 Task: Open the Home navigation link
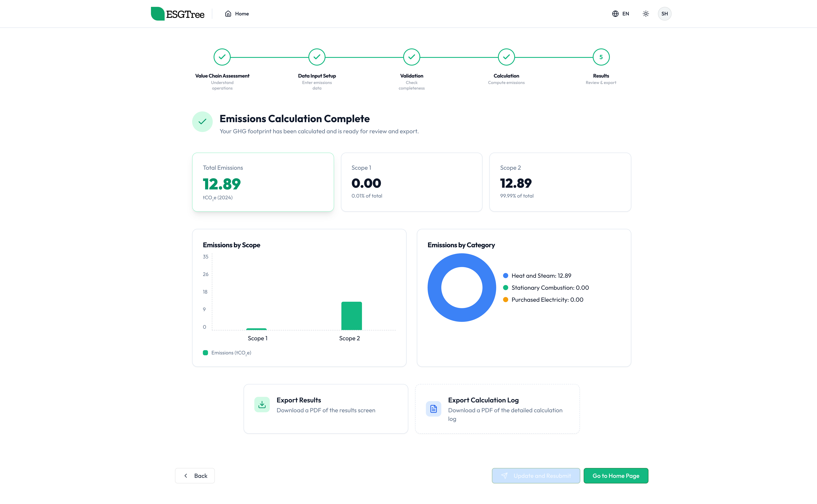[237, 14]
